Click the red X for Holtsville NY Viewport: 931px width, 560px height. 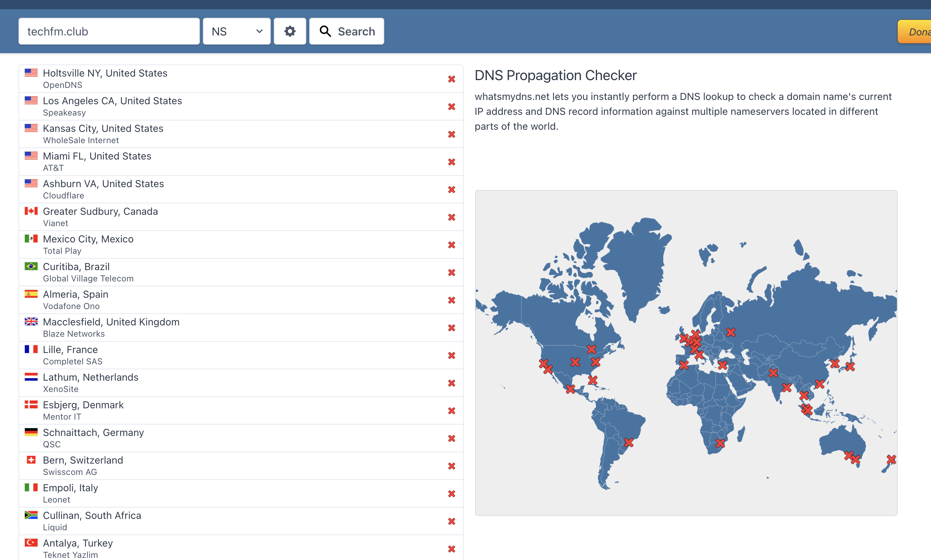pyautogui.click(x=451, y=79)
